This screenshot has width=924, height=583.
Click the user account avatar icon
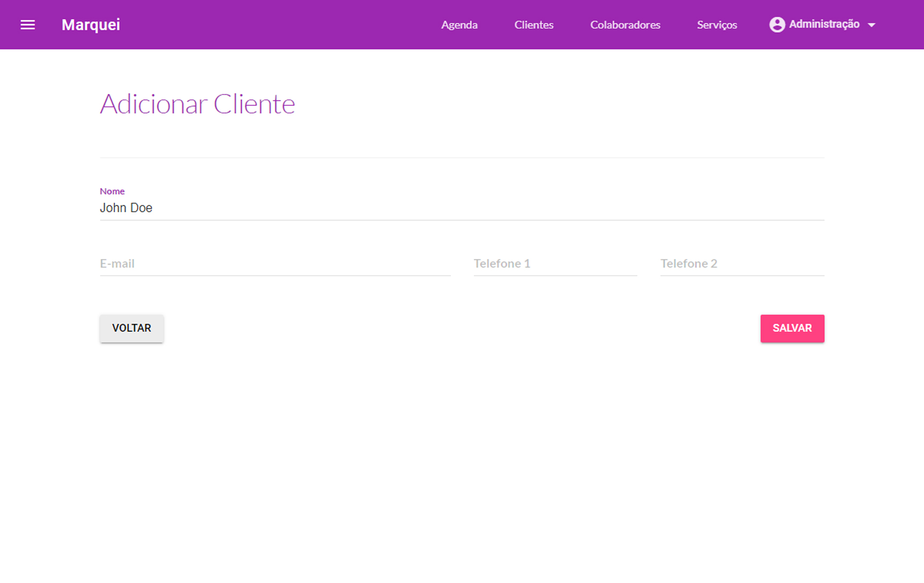tap(776, 25)
